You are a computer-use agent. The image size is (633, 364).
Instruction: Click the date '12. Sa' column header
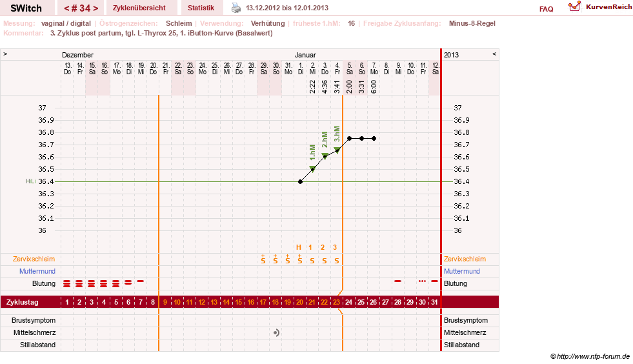coord(435,68)
